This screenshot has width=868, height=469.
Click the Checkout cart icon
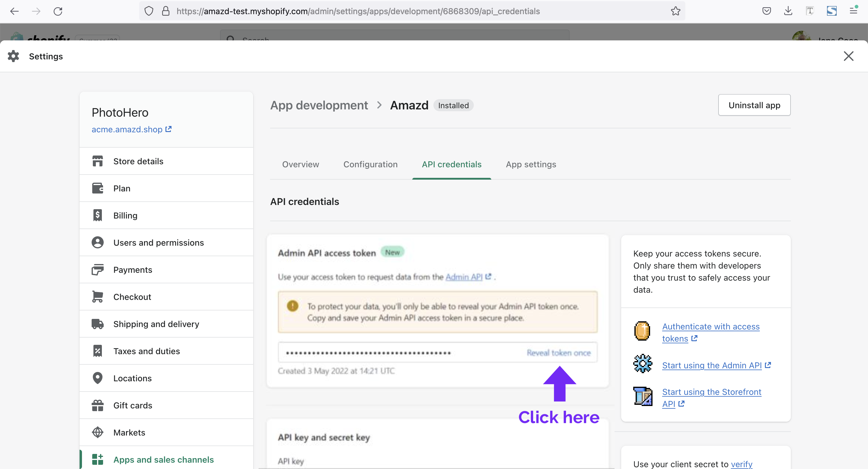tap(97, 297)
